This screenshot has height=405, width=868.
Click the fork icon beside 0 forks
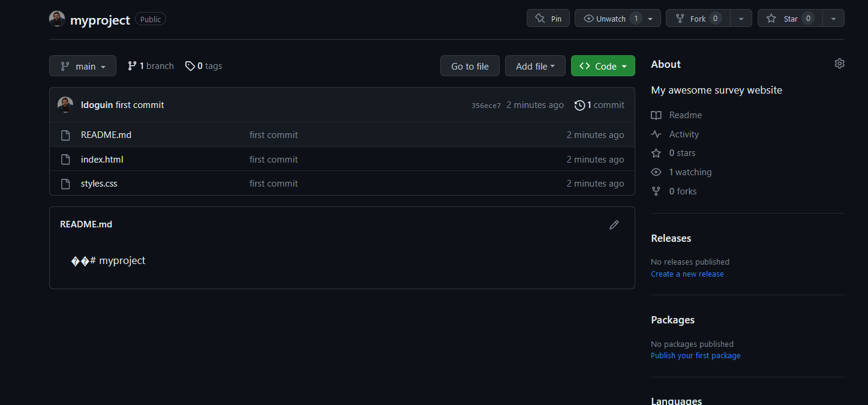coord(656,191)
